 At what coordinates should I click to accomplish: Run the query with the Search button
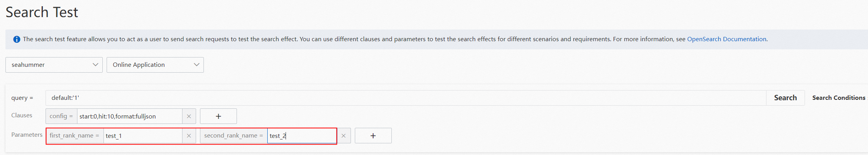click(x=785, y=98)
